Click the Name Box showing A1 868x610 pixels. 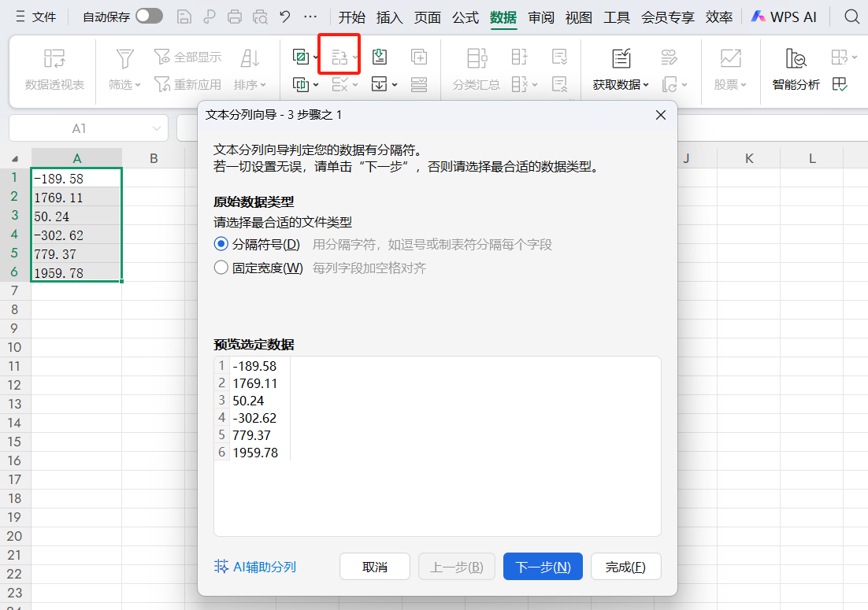(x=77, y=128)
